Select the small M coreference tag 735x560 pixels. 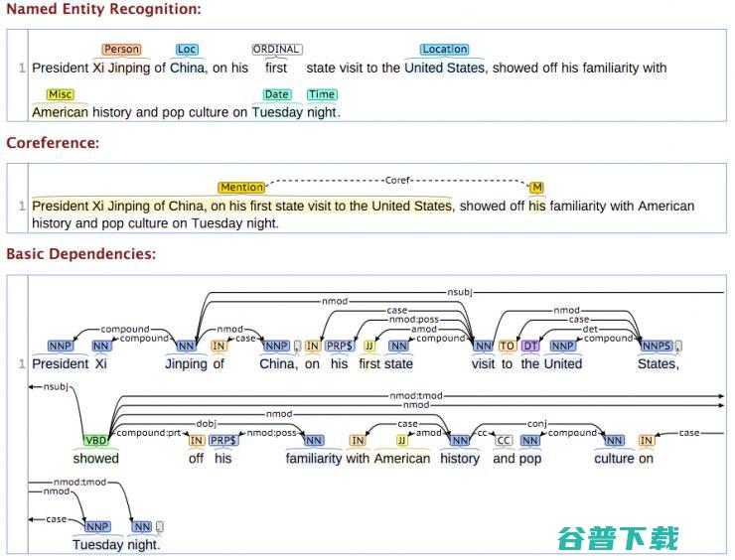point(536,188)
